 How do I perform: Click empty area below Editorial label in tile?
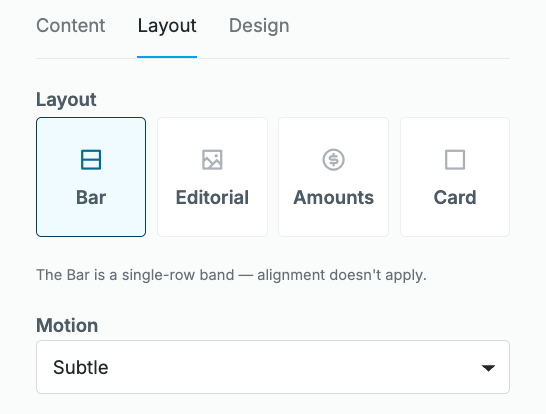(212, 221)
